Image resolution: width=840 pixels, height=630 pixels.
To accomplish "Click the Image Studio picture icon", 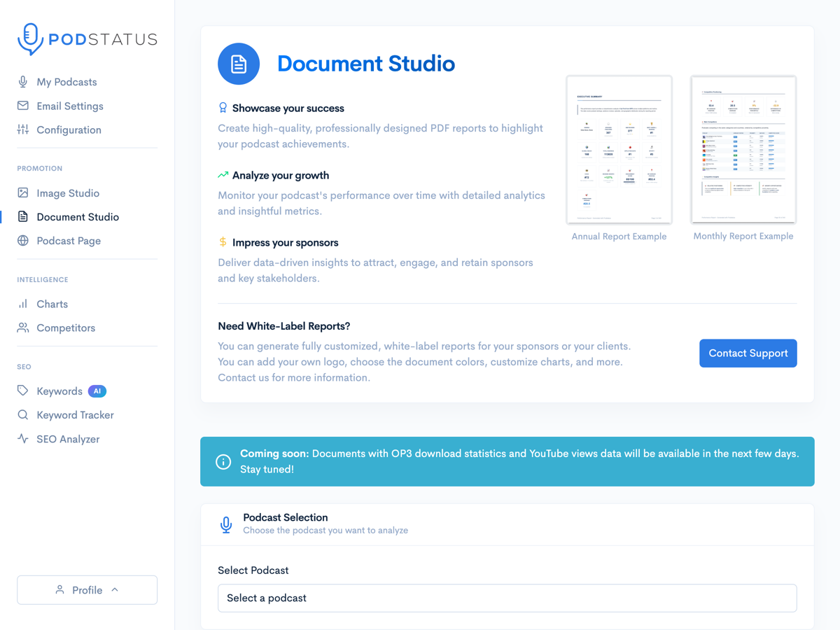I will click(x=23, y=192).
